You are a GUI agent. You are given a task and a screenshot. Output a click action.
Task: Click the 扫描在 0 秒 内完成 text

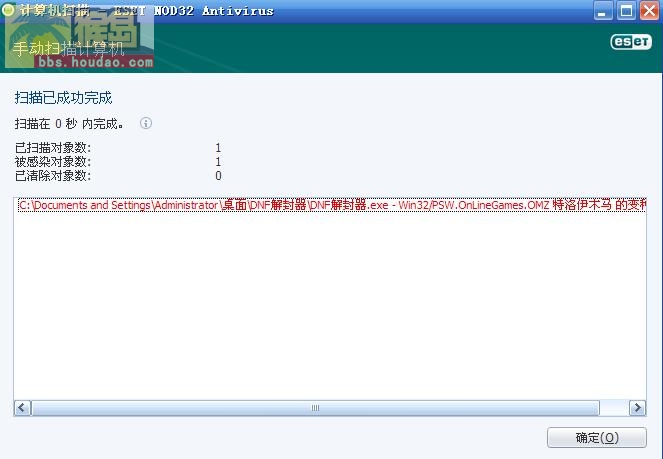70,123
